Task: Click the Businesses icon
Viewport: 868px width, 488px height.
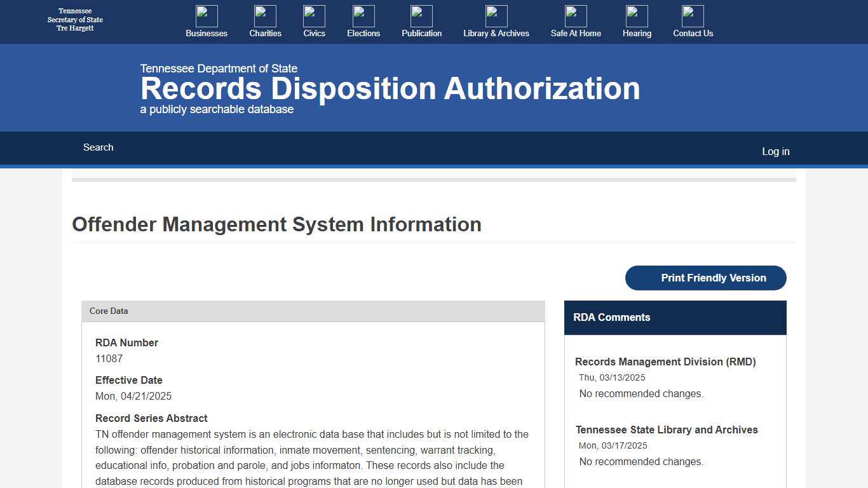Action: click(206, 16)
